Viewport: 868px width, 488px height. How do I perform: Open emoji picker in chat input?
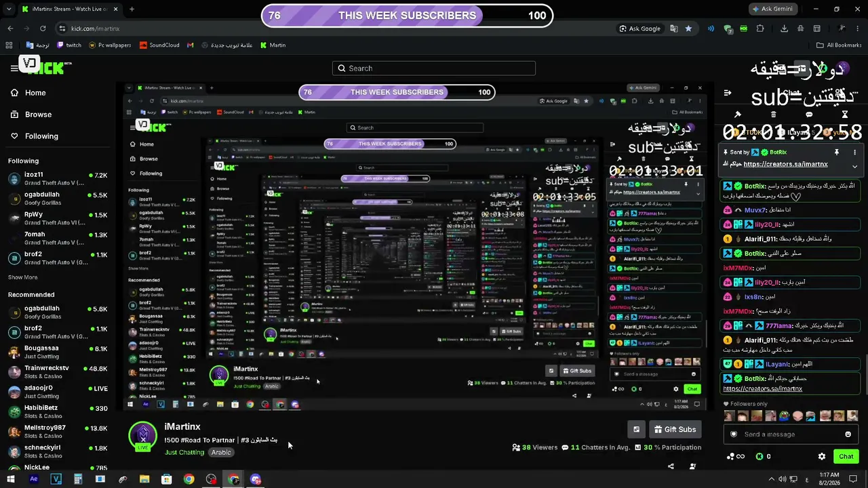click(848, 434)
